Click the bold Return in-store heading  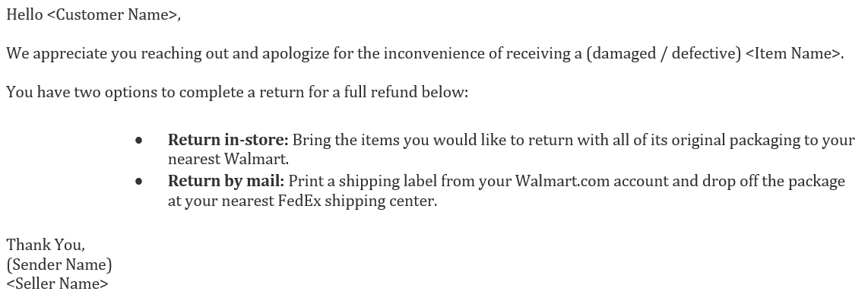228,140
